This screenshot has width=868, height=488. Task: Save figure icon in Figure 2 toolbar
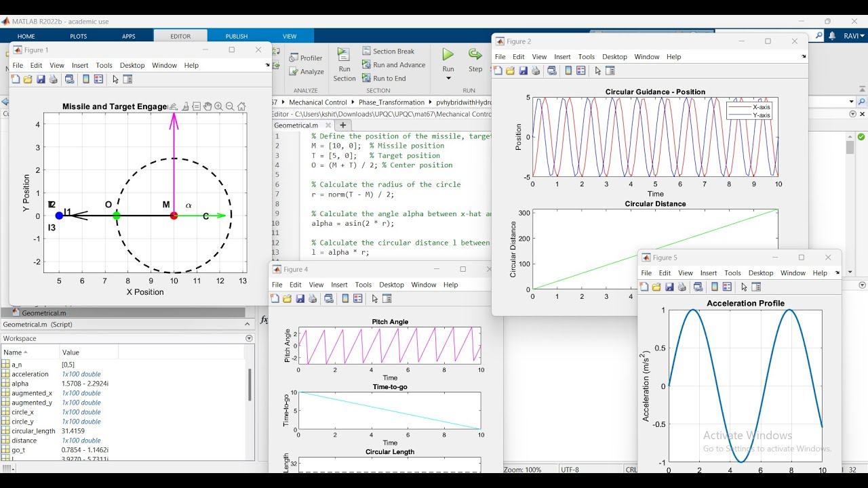pyautogui.click(x=524, y=70)
